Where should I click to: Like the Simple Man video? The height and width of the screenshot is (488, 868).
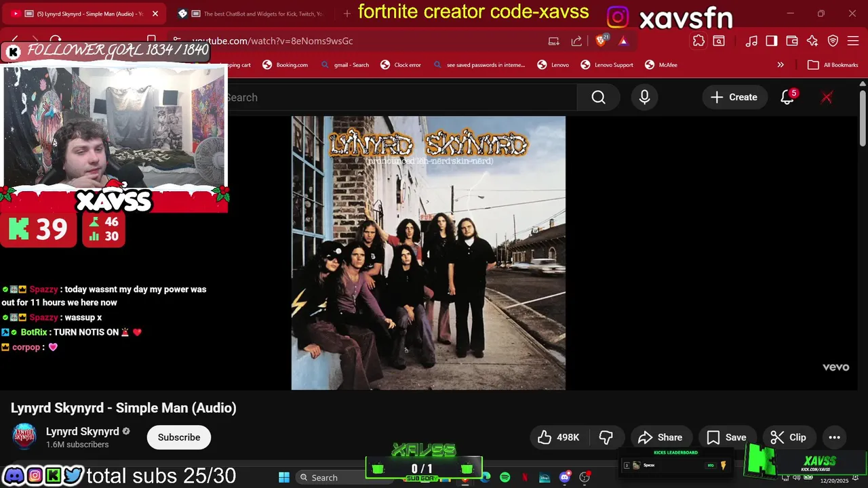pos(558,437)
